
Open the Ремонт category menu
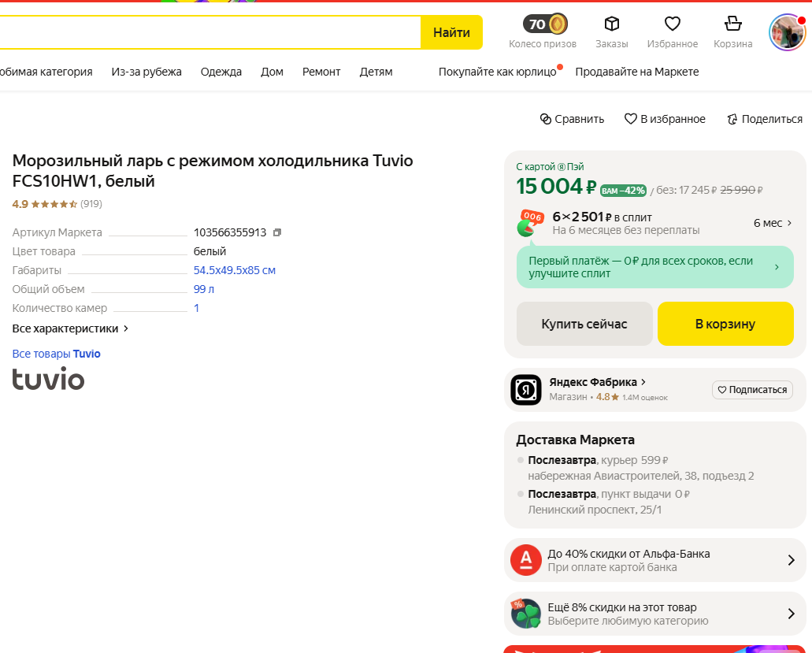321,72
